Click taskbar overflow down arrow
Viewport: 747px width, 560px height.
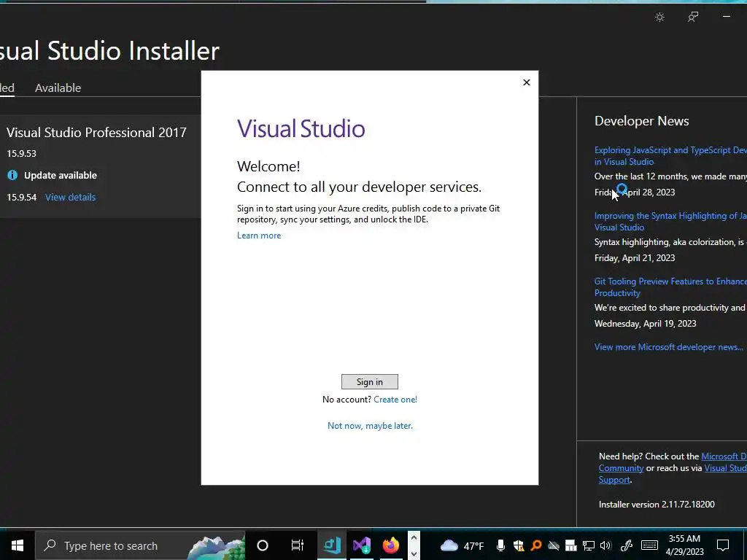click(x=414, y=553)
